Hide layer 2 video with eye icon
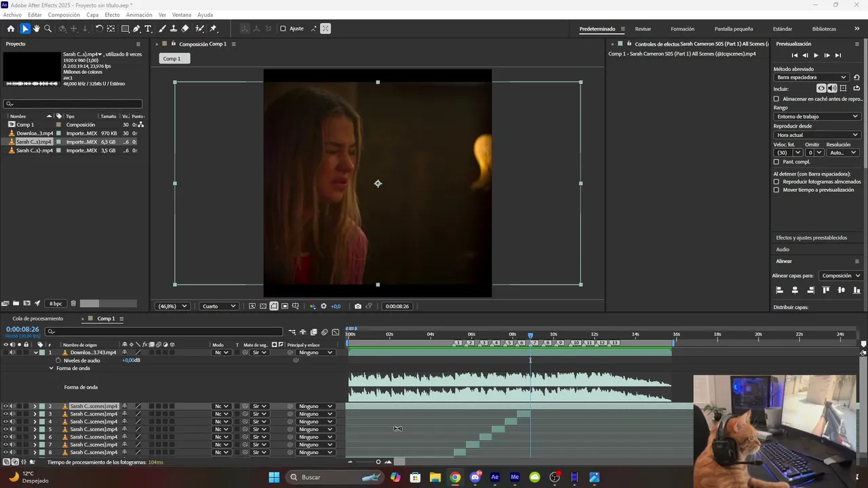 tap(6, 406)
